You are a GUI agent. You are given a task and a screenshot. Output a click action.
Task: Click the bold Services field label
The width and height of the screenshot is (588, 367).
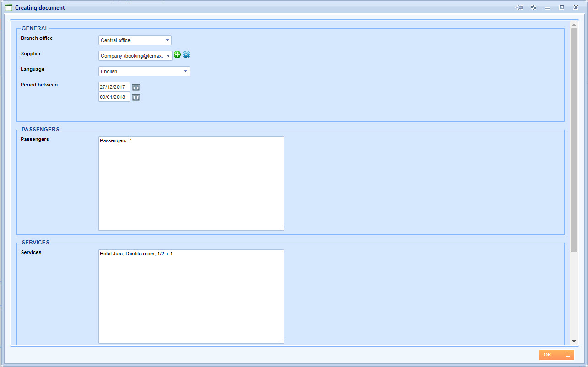31,252
